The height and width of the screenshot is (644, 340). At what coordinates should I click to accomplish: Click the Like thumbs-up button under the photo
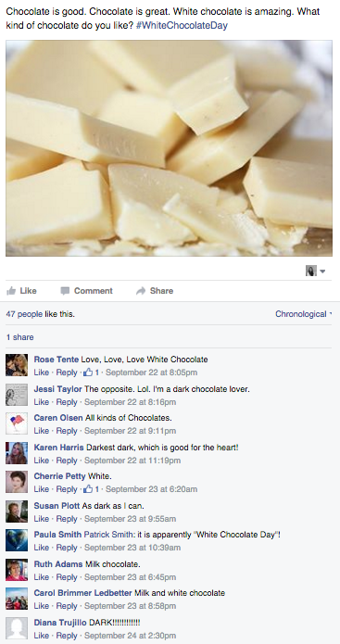point(21,291)
